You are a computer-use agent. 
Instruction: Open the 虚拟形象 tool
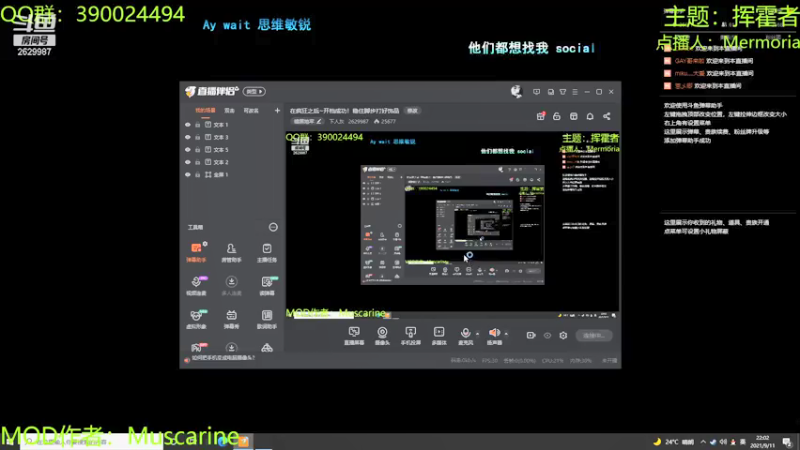(x=196, y=319)
